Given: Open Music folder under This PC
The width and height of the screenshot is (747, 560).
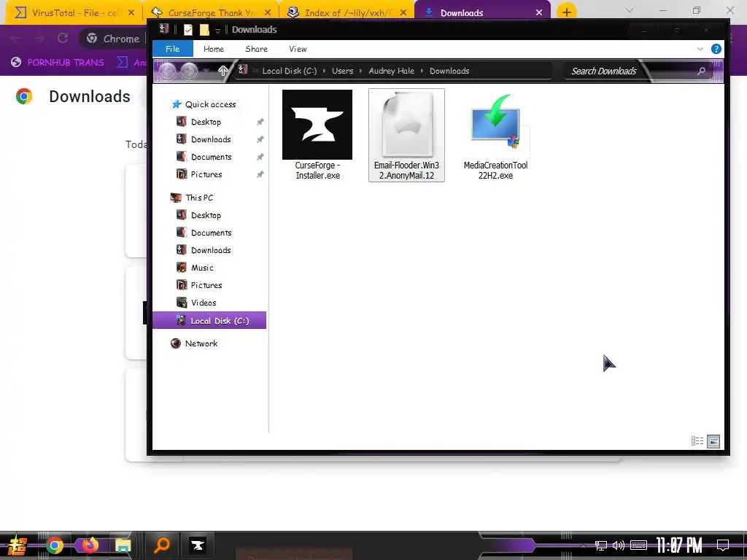Looking at the screenshot, I should point(202,268).
